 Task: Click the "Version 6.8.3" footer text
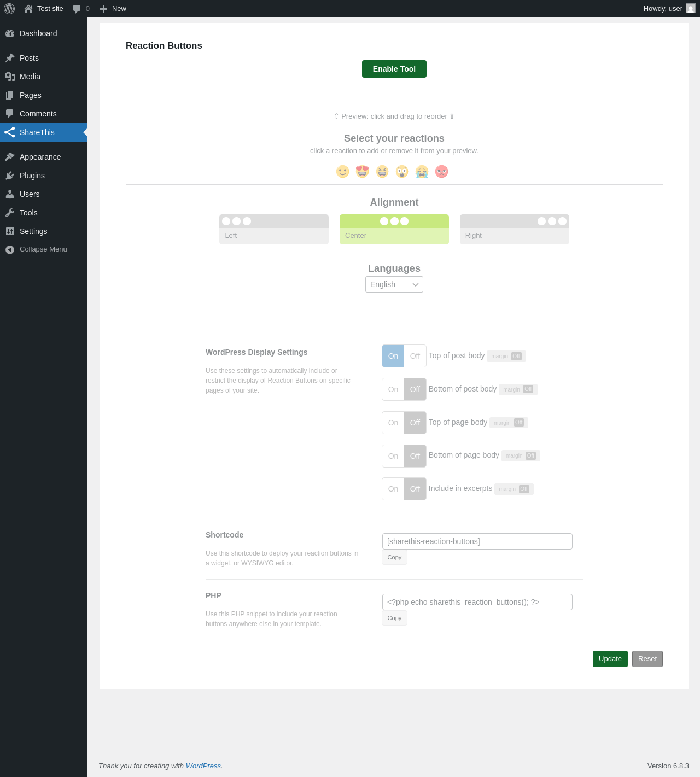coord(668,766)
